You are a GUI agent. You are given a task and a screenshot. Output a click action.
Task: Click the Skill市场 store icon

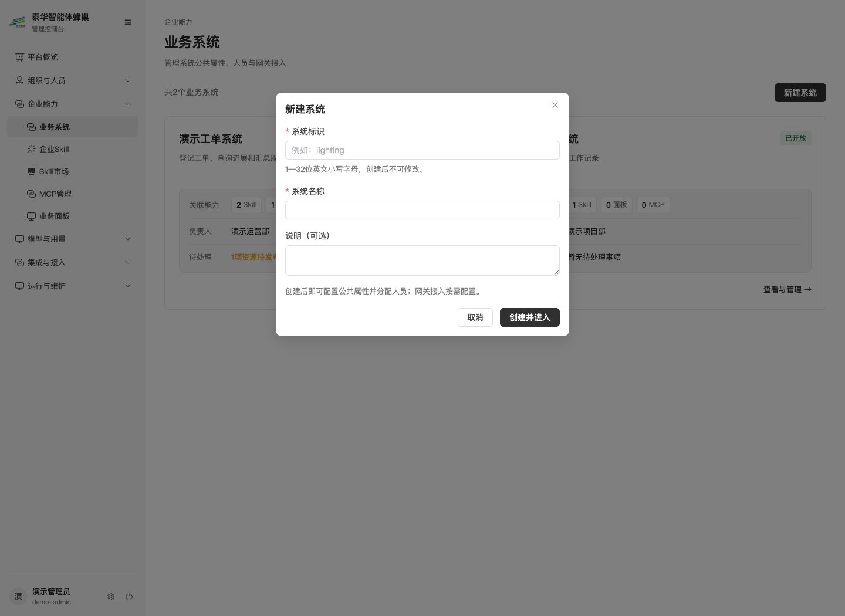[31, 171]
